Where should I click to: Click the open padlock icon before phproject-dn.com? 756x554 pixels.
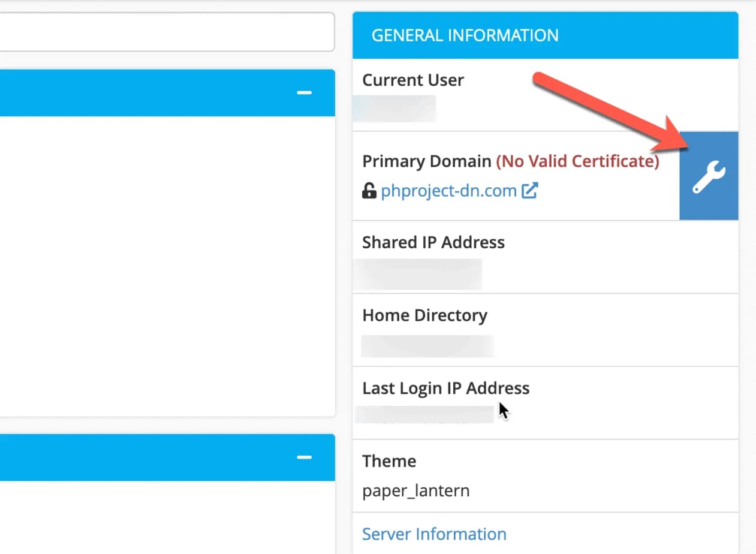(369, 191)
